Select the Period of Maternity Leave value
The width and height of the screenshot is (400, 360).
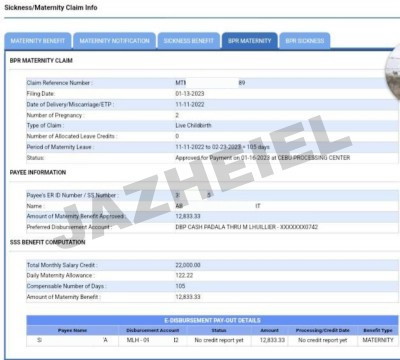pyautogui.click(x=222, y=147)
